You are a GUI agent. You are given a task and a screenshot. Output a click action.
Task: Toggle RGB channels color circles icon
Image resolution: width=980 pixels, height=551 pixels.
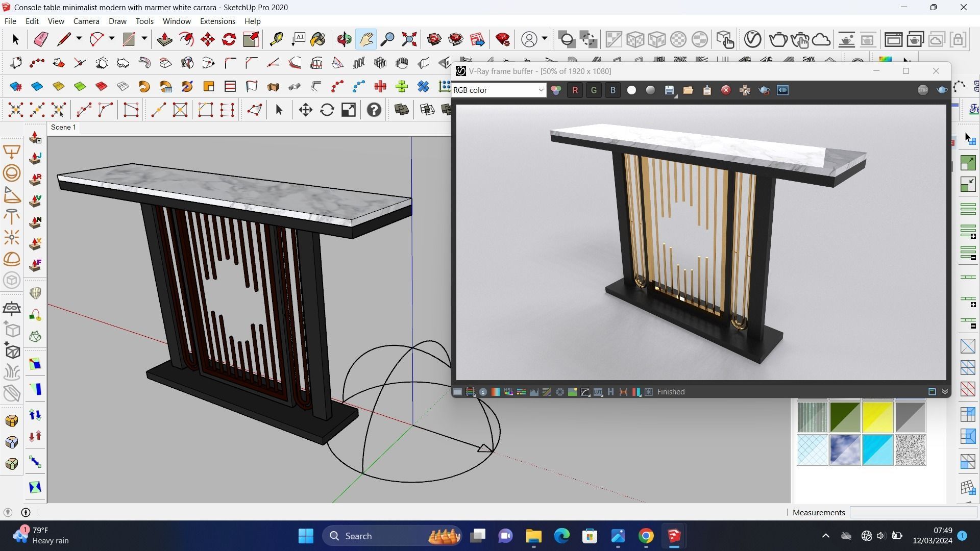pos(556,90)
